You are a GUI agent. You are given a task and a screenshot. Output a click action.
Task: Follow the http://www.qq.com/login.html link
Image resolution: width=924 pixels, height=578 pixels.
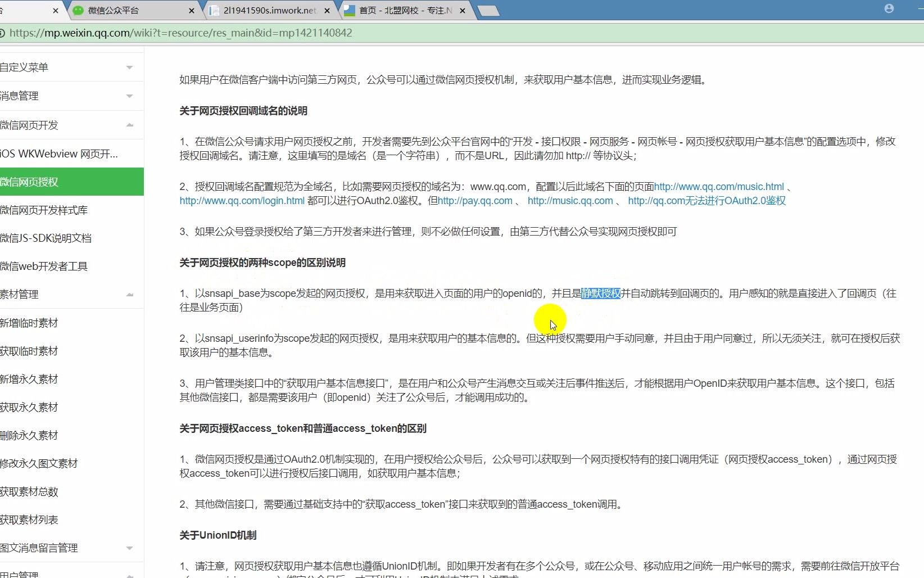coord(242,201)
